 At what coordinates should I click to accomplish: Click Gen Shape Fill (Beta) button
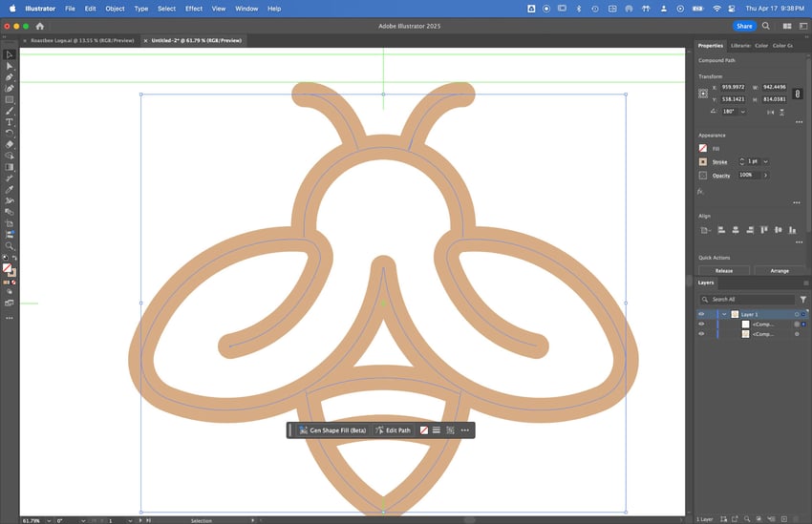point(332,430)
